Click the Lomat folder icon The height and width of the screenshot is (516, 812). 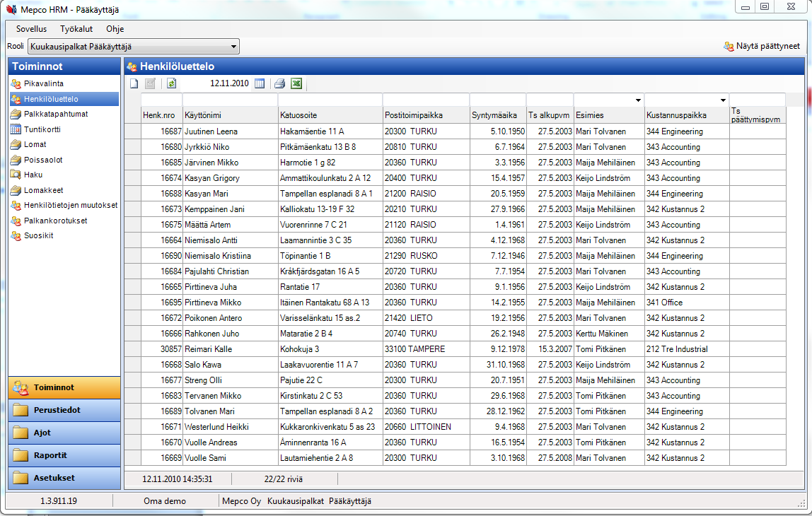pyautogui.click(x=16, y=144)
